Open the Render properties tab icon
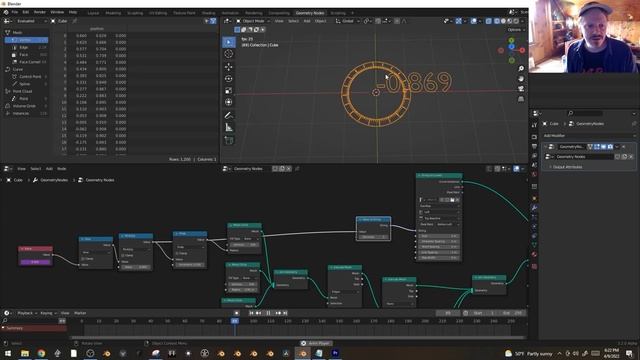Viewport: 640px width, 360px height. (x=534, y=137)
